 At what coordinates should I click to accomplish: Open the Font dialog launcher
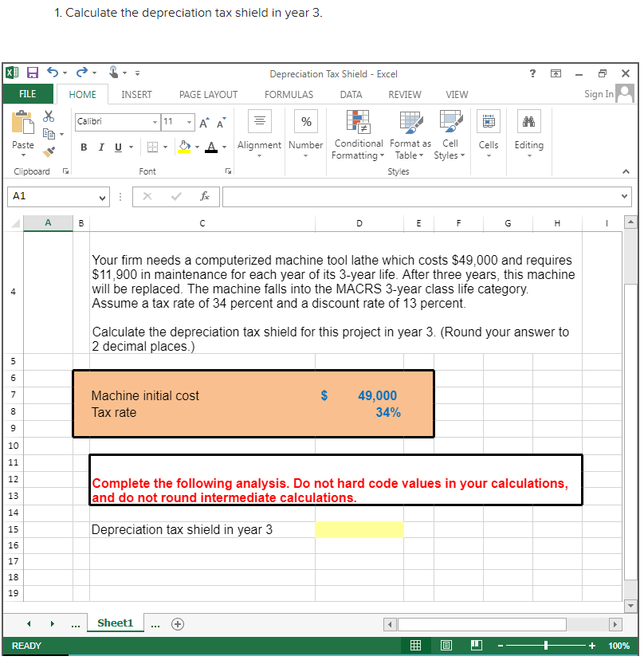(228, 171)
